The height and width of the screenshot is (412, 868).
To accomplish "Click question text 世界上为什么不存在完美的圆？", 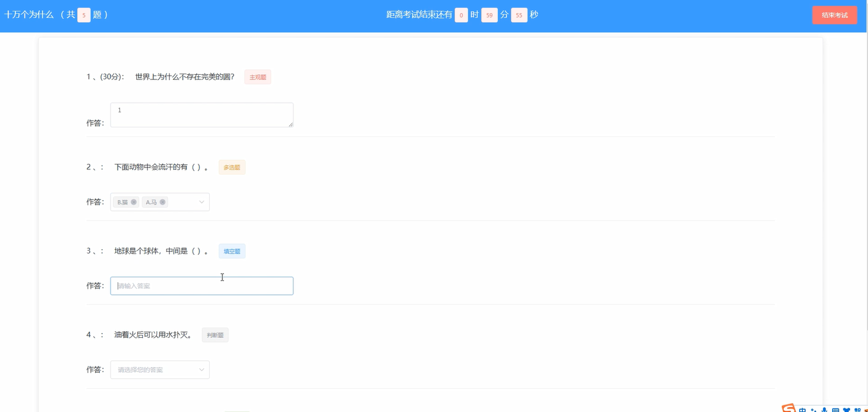I will point(185,77).
